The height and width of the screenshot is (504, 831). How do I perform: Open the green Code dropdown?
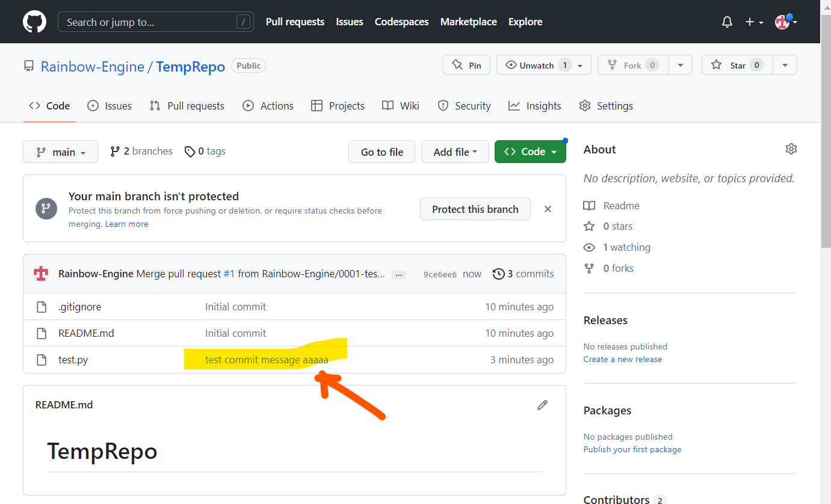(x=530, y=152)
